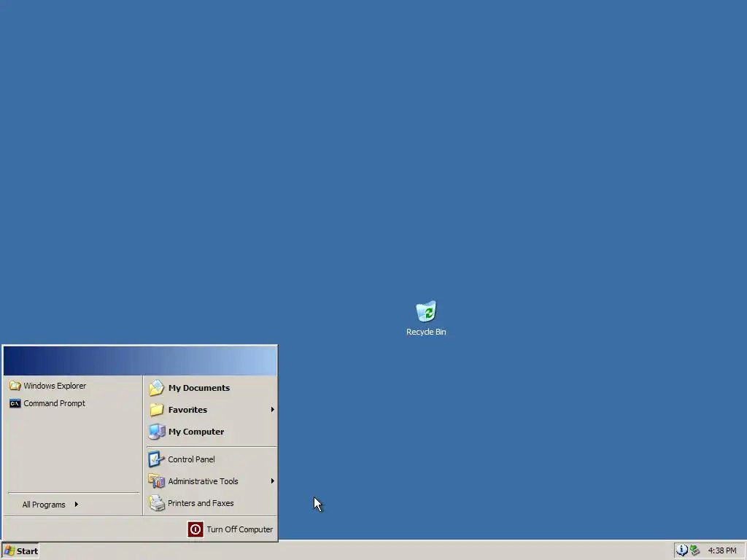Image resolution: width=747 pixels, height=560 pixels.
Task: Open the All Programs label
Action: (44, 505)
